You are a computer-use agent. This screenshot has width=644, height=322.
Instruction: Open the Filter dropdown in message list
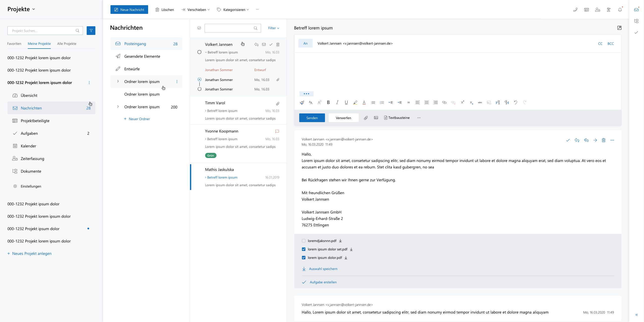point(273,28)
